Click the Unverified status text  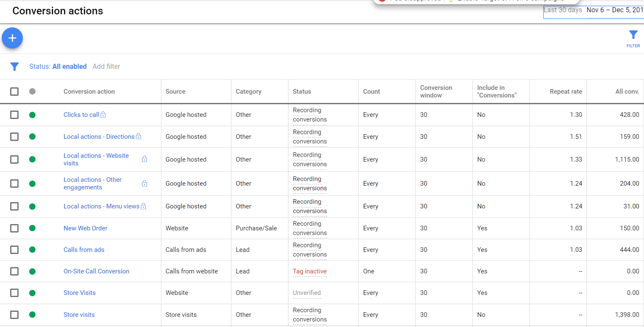pyautogui.click(x=307, y=293)
